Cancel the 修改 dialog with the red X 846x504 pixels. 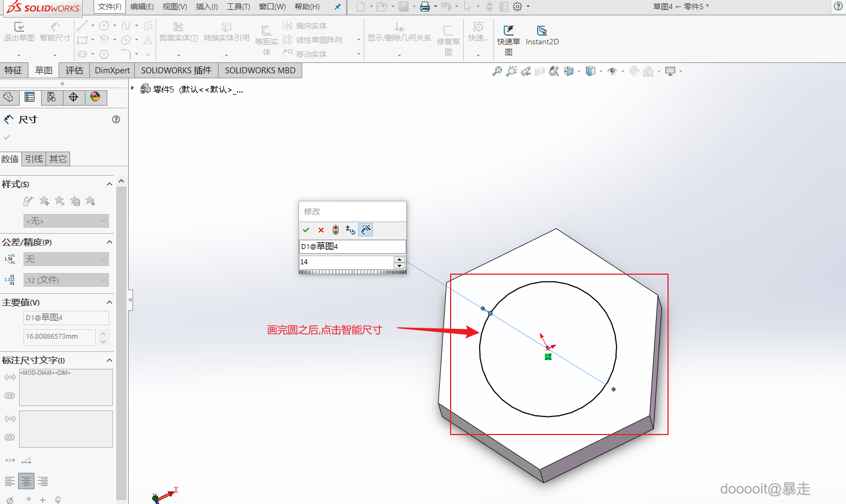click(x=321, y=230)
